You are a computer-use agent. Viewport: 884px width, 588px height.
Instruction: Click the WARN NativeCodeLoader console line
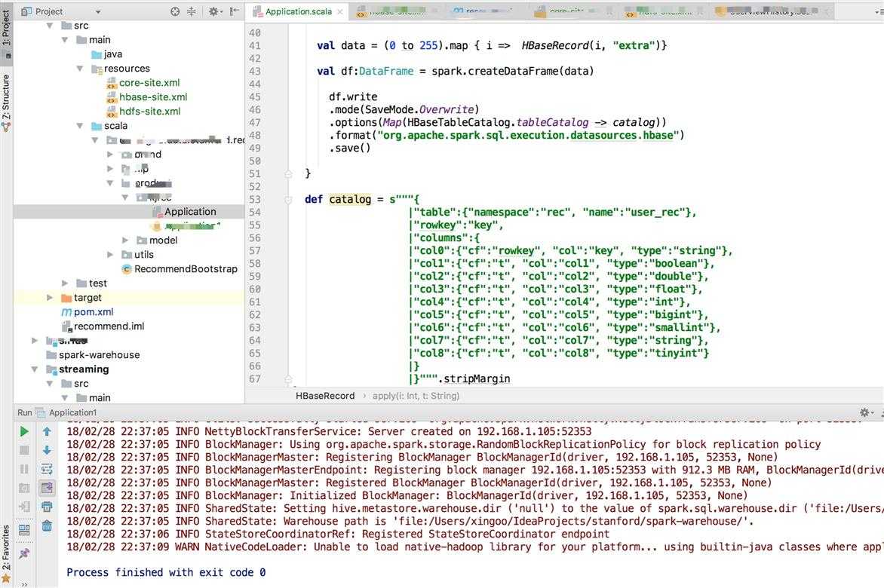pos(474,547)
